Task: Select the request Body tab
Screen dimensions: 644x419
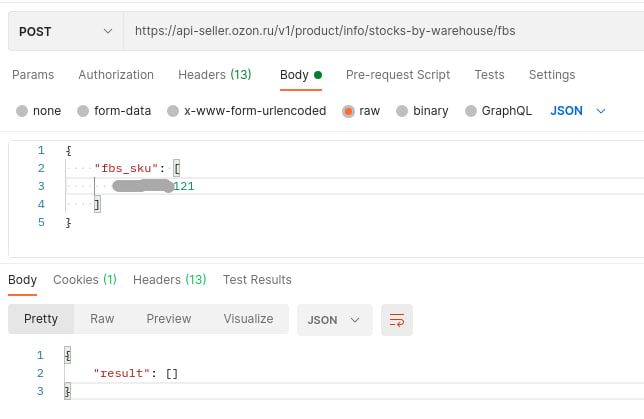Action: click(301, 75)
